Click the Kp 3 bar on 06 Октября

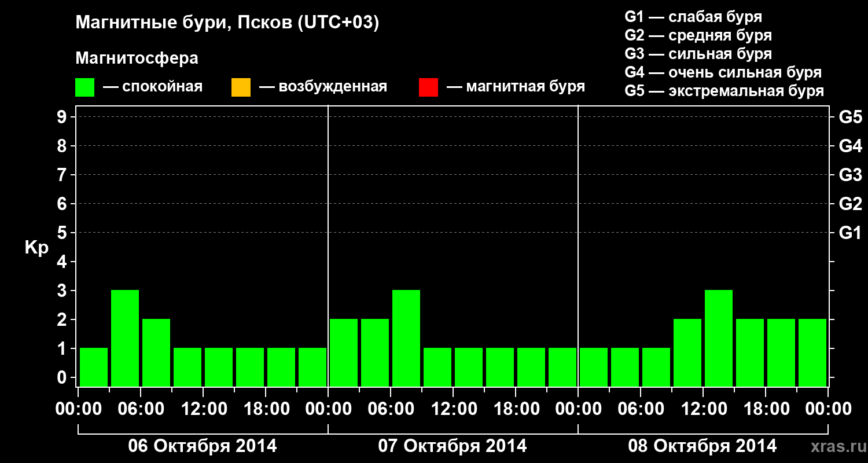click(x=125, y=338)
